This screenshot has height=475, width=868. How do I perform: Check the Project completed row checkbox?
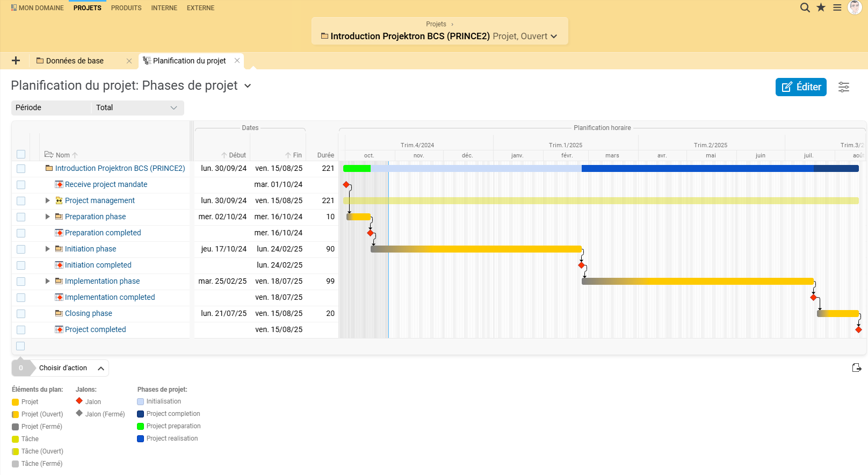(21, 330)
